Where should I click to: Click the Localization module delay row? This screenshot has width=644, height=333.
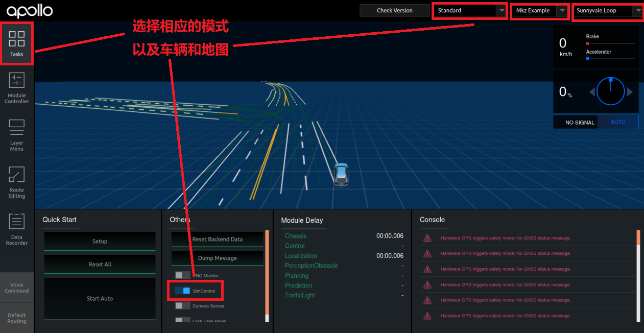[x=344, y=256]
